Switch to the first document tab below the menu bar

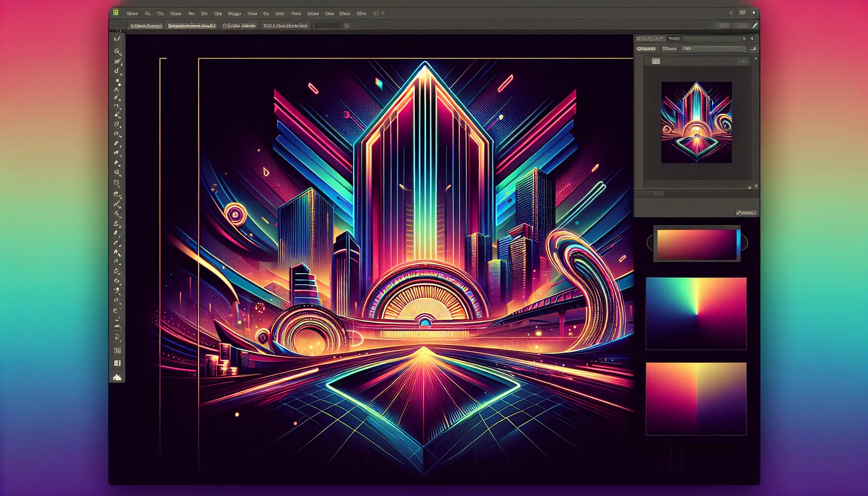[146, 26]
